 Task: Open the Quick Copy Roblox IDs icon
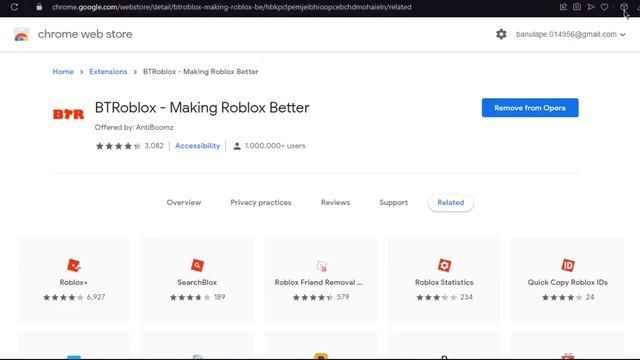pyautogui.click(x=568, y=265)
